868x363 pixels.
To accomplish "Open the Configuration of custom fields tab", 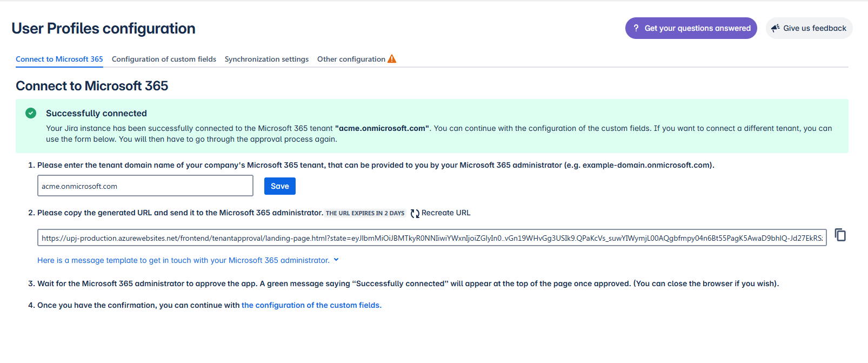I will pyautogui.click(x=164, y=59).
